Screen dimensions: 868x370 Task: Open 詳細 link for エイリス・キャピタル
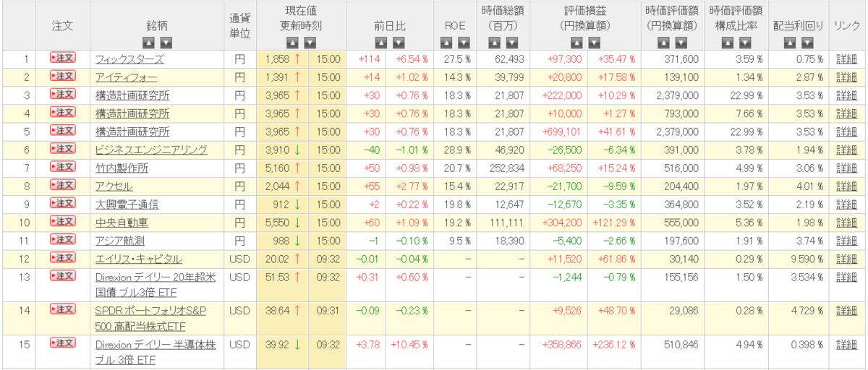846,258
